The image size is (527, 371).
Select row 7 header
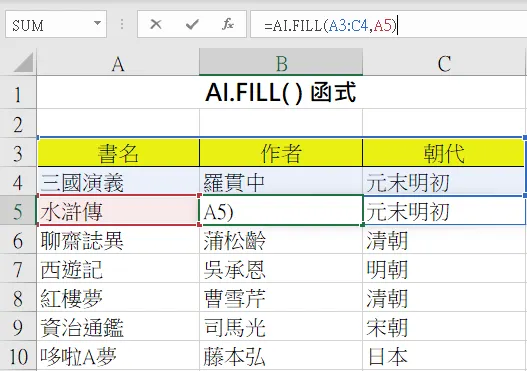click(x=18, y=269)
